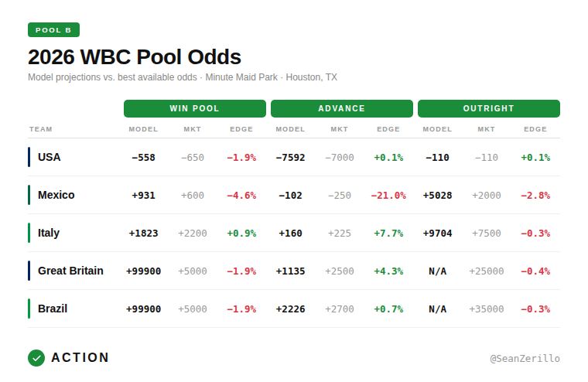Click Brazil's +35000 outright market odds
588x382 pixels.
(x=486, y=309)
